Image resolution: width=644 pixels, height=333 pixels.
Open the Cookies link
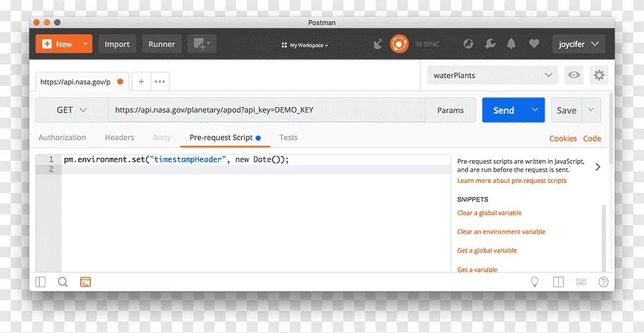[562, 139]
